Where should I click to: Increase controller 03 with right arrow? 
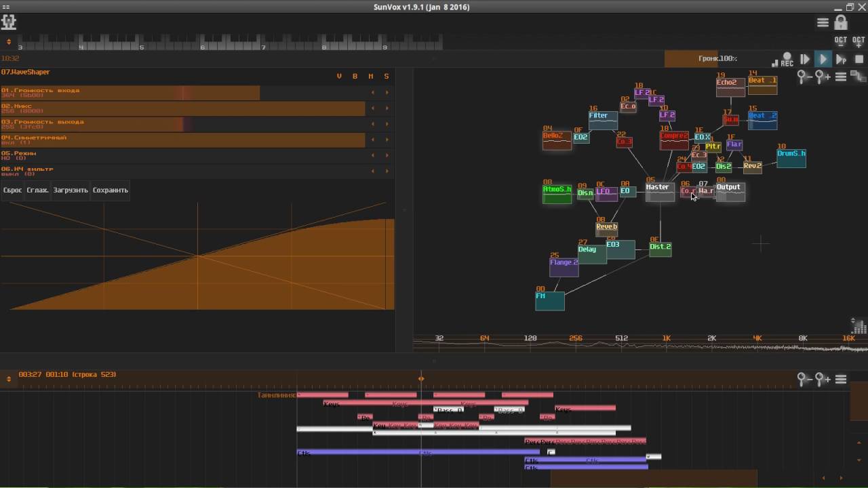pos(387,124)
